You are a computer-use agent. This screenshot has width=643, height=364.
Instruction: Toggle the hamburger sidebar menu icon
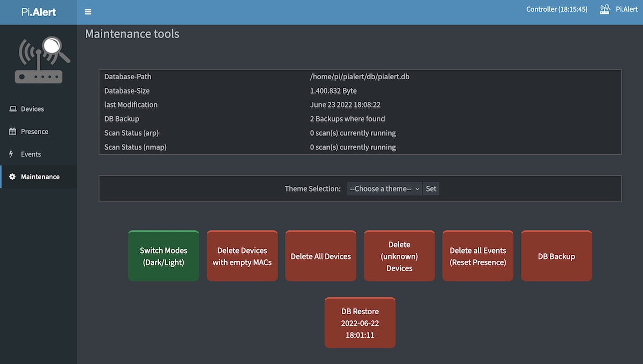click(88, 12)
